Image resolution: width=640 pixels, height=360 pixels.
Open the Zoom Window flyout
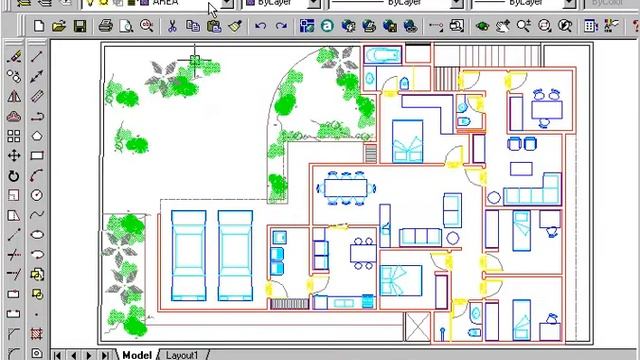click(544, 26)
